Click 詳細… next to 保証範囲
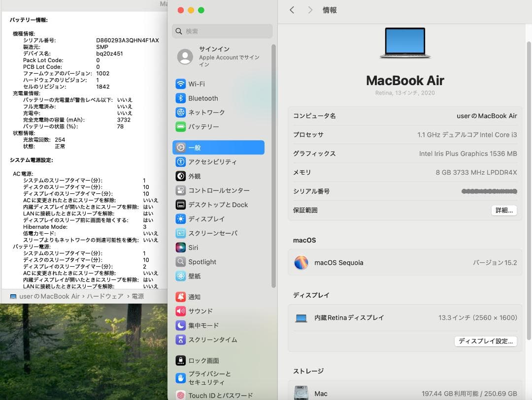532x400 pixels. [x=504, y=210]
